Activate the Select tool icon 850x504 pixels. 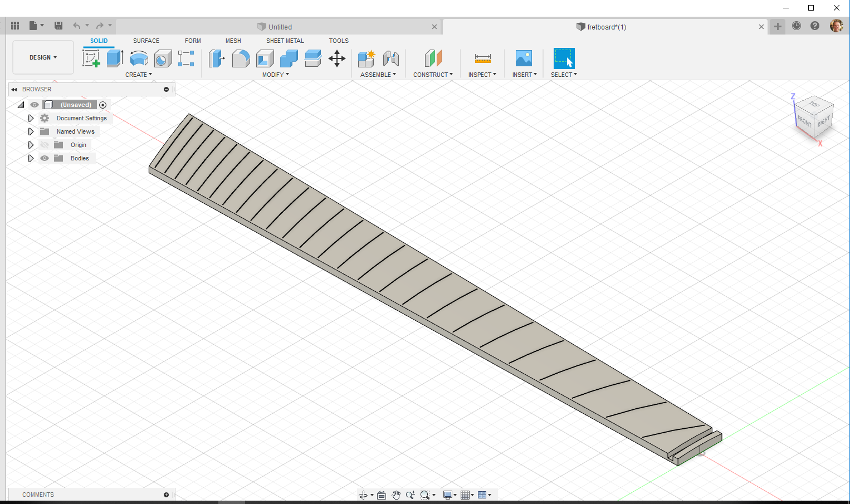(564, 58)
